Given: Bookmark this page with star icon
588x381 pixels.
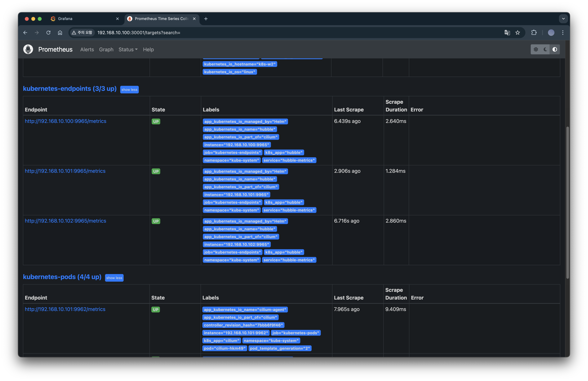Looking at the screenshot, I should [x=518, y=33].
